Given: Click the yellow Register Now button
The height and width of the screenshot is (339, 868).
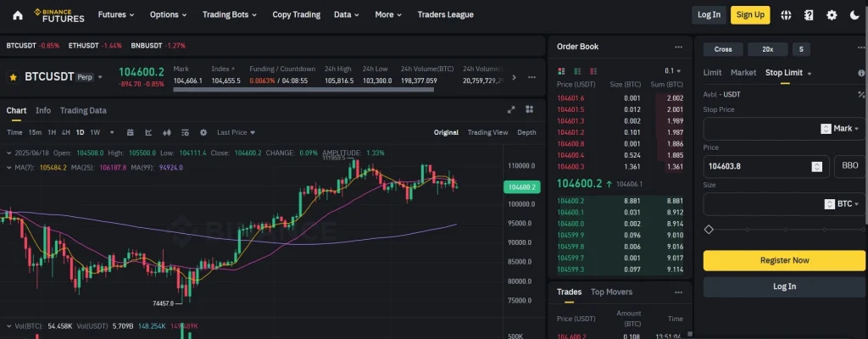Looking at the screenshot, I should tap(784, 260).
